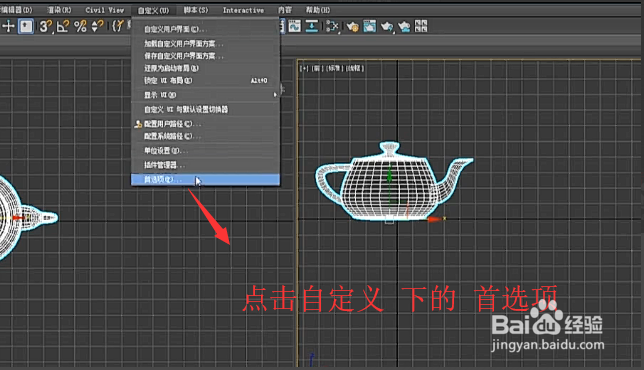Toggle the Spinner Snap button
The height and width of the screenshot is (370, 644).
[x=97, y=27]
